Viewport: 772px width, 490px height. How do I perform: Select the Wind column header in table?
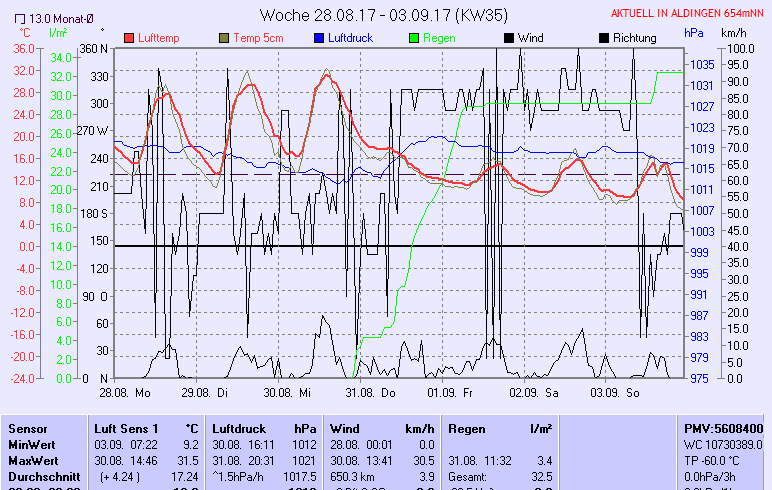(x=344, y=428)
